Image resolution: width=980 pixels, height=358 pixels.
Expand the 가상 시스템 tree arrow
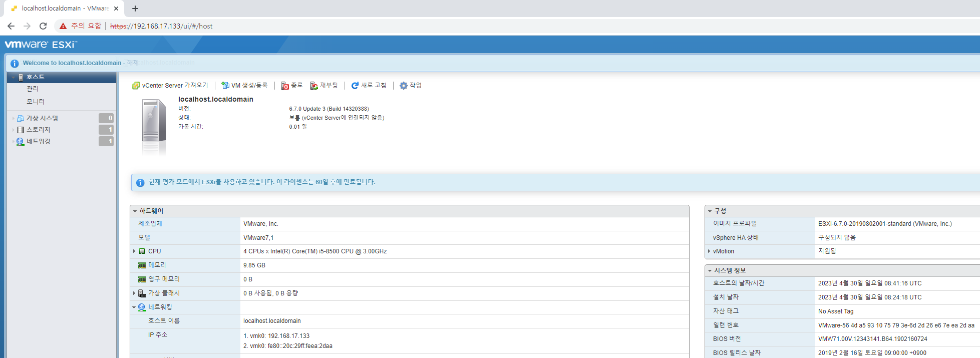(x=13, y=118)
